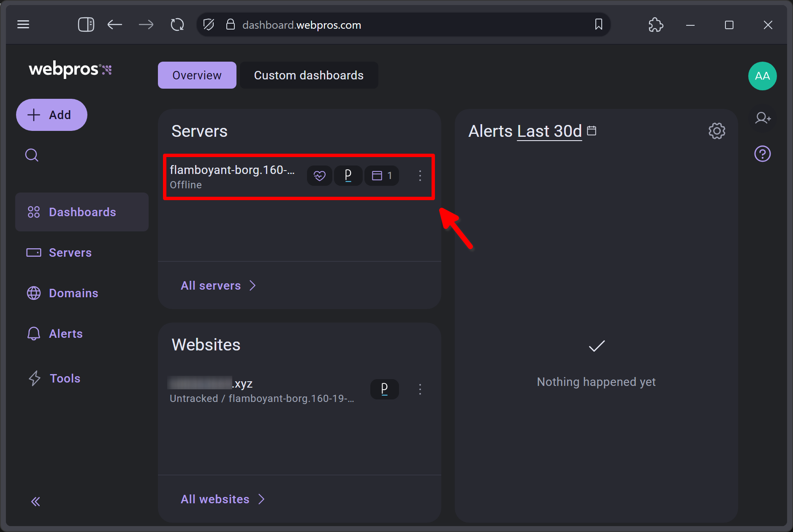This screenshot has width=793, height=532.
Task: Click the WebPros logo
Action: 70,70
